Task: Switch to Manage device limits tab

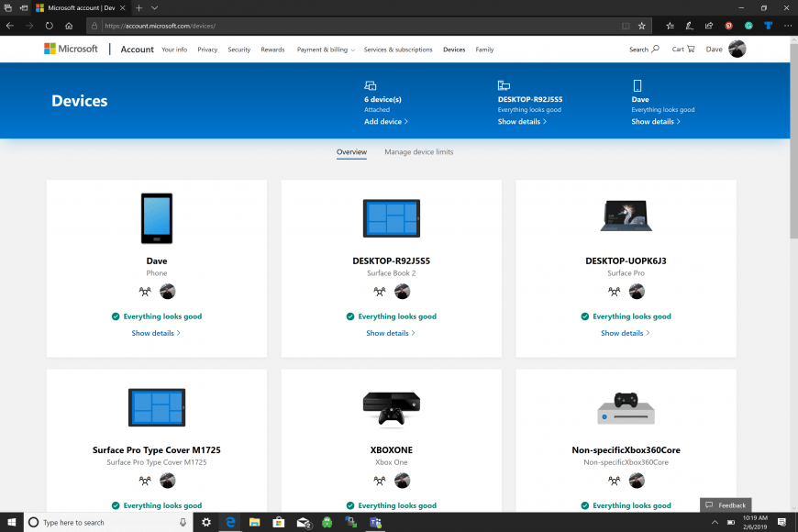Action: tap(418, 152)
